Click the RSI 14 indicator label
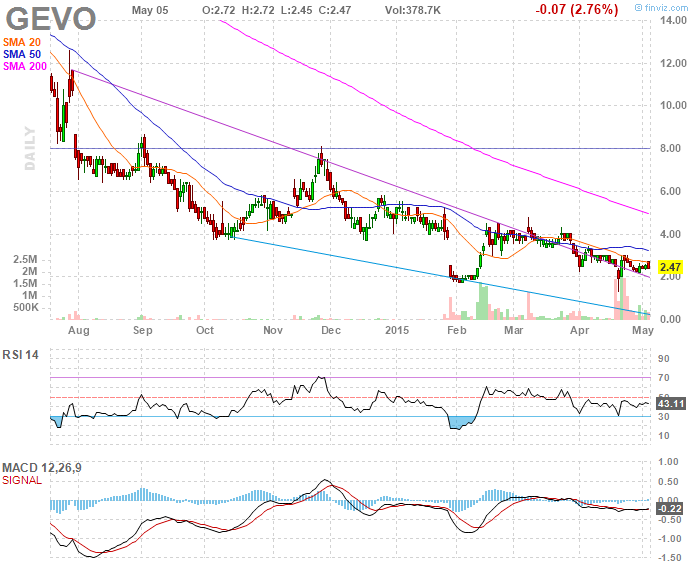Viewport: 700px width, 566px height. tap(21, 355)
